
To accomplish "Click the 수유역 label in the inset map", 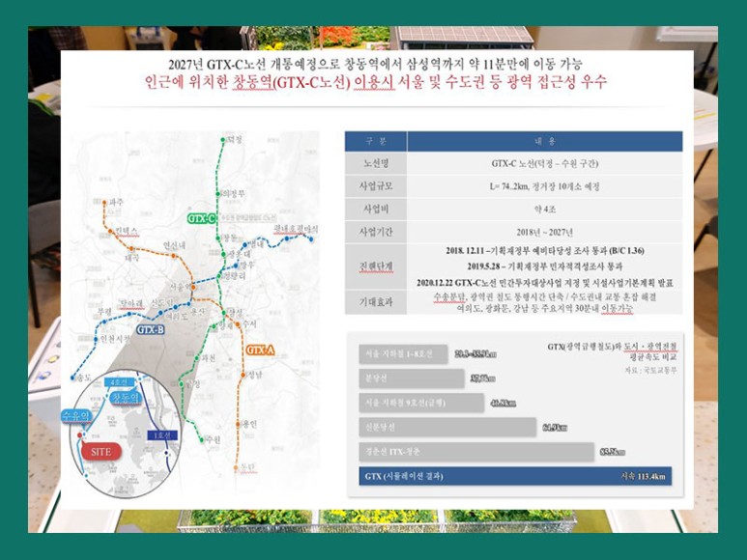I will tap(76, 416).
